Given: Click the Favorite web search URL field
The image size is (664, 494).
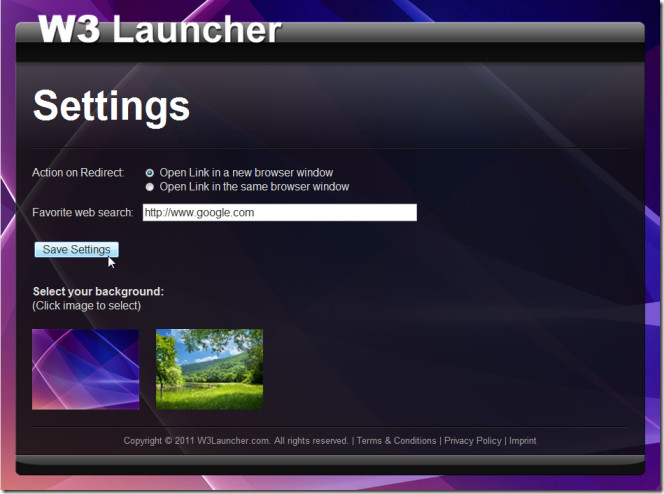Looking at the screenshot, I should [279, 213].
